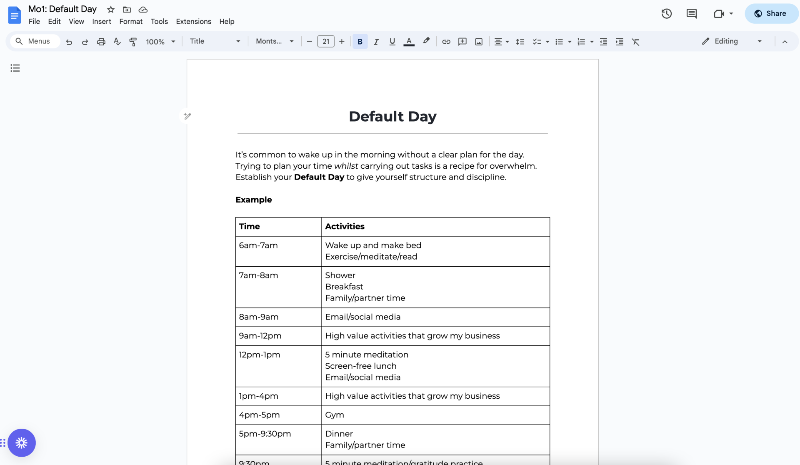This screenshot has height=465, width=800.
Task: Toggle italic formatting
Action: [376, 42]
